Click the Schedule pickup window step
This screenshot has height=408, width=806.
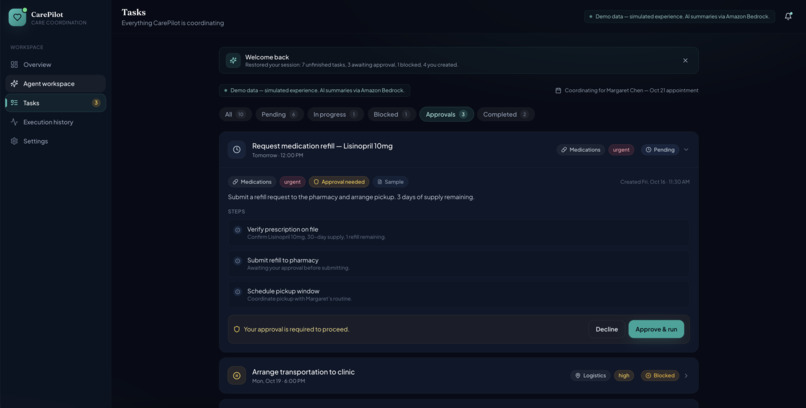point(459,294)
